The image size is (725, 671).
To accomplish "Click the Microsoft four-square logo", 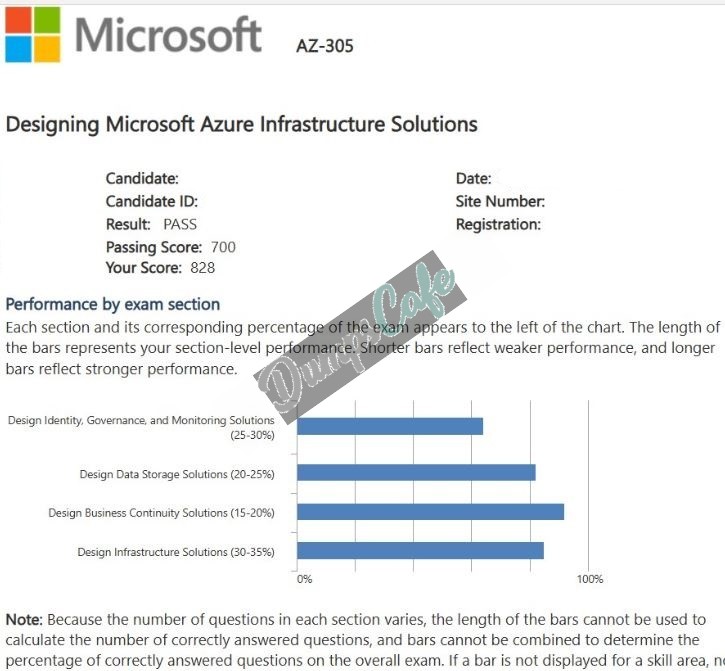I will point(32,34).
